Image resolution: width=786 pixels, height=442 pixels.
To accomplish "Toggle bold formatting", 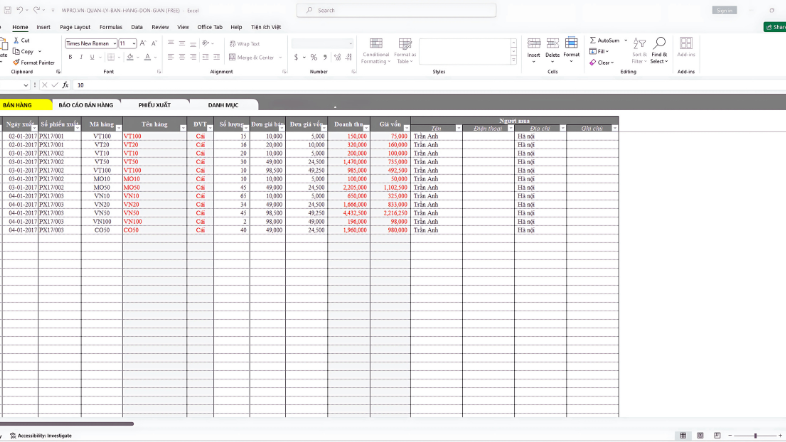I will 70,57.
